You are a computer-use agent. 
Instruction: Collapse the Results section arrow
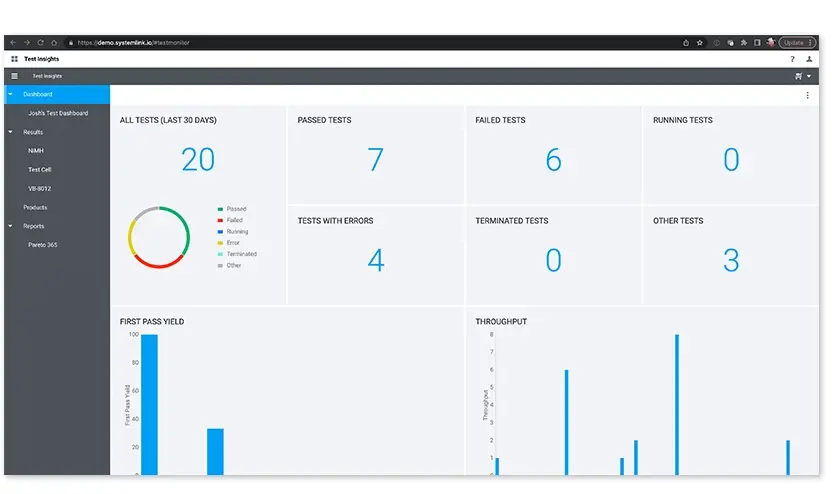click(10, 132)
